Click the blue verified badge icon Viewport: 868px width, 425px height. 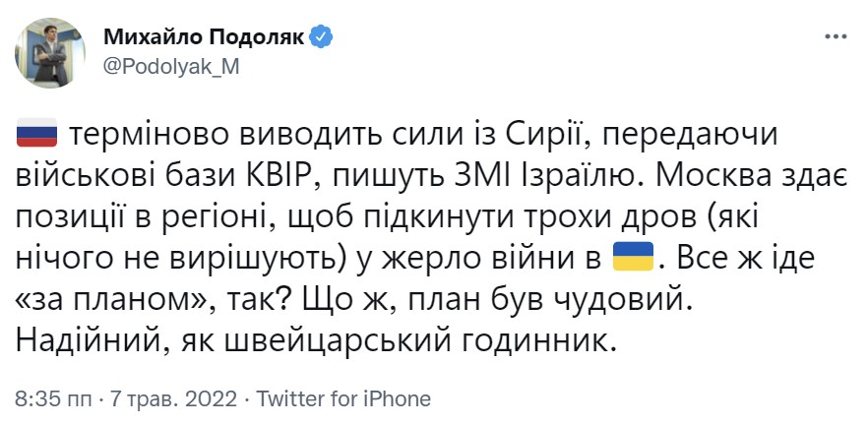pos(322,37)
